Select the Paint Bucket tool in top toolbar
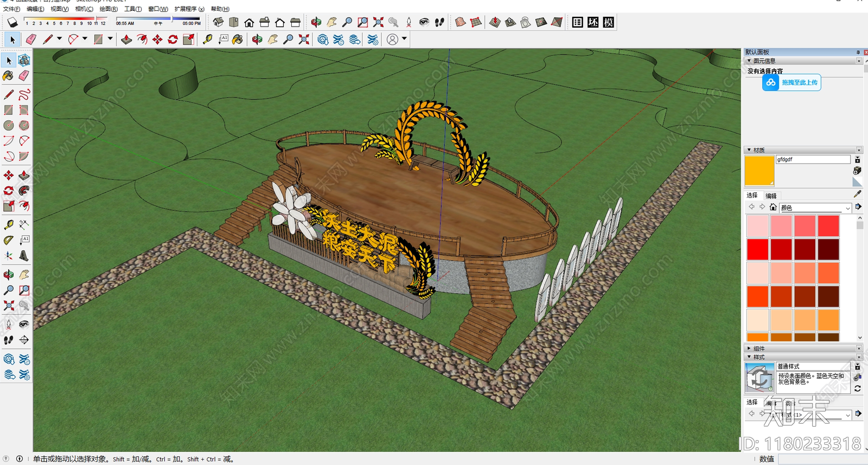 click(x=238, y=39)
